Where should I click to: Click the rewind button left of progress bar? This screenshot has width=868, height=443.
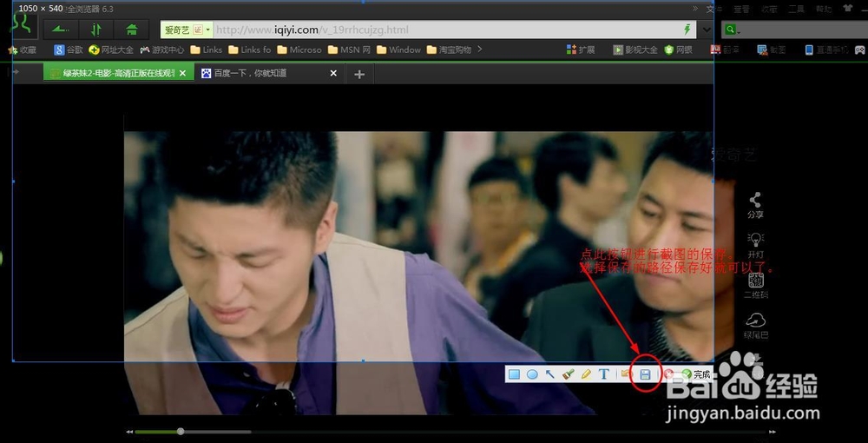(x=129, y=432)
